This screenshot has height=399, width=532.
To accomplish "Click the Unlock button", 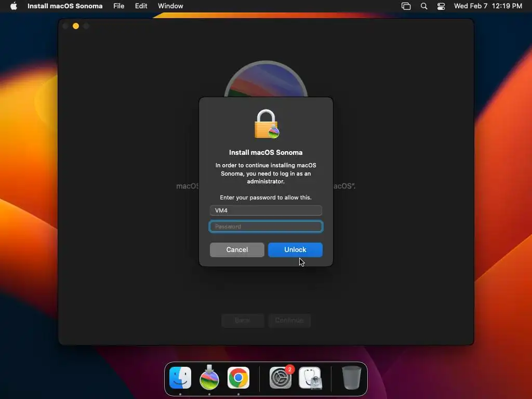I will 295,250.
